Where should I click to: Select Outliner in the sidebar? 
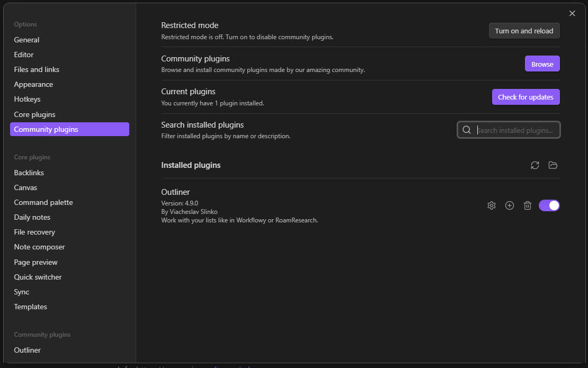click(x=28, y=350)
